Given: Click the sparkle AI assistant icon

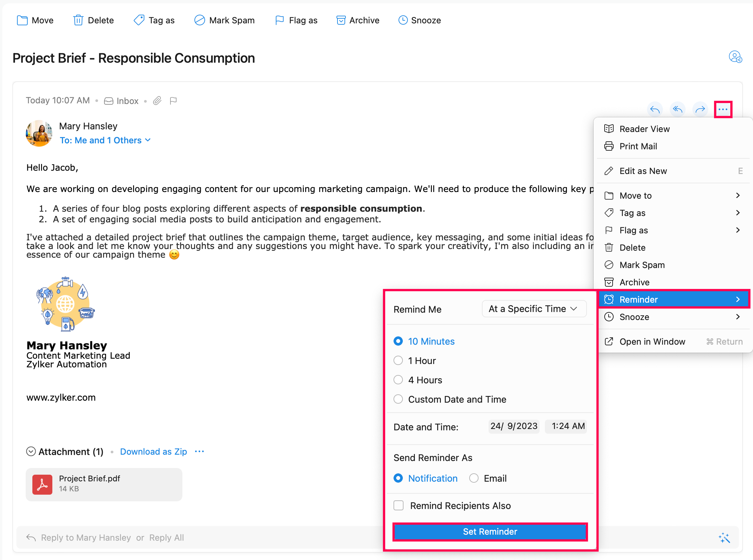Looking at the screenshot, I should (x=724, y=538).
